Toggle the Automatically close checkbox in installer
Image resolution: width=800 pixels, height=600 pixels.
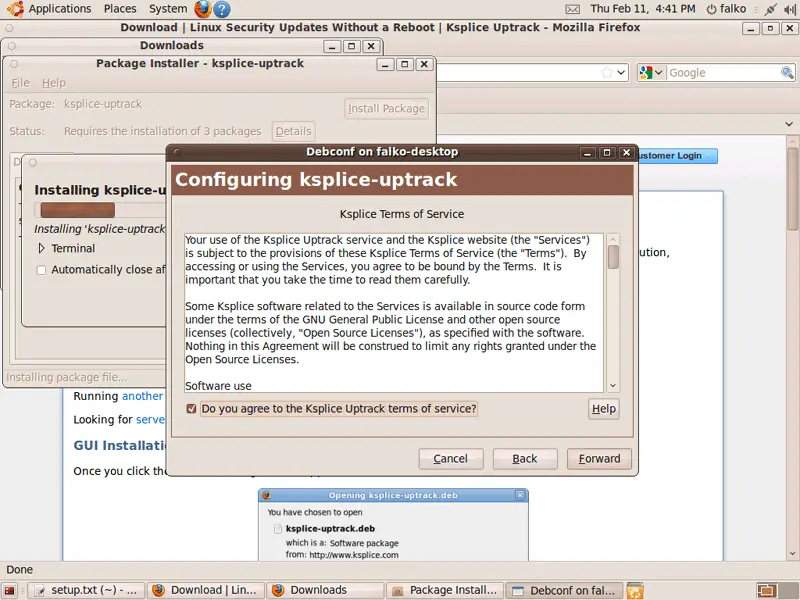41,270
